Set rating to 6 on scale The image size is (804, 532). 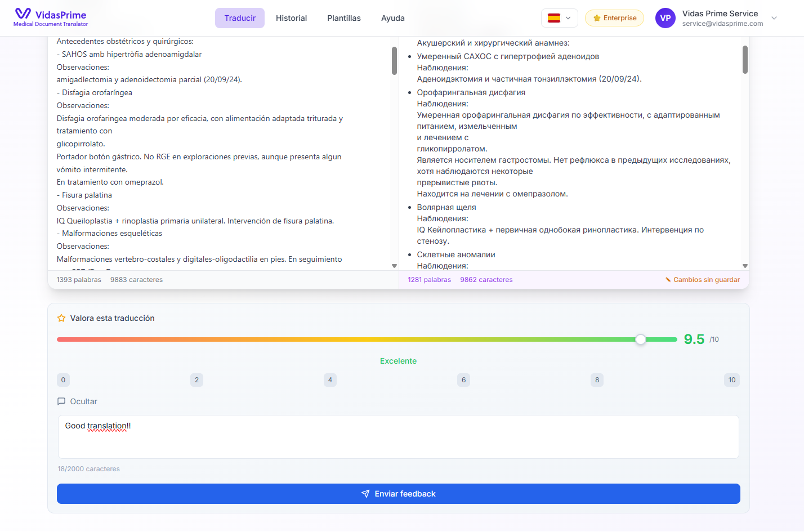[463, 380]
